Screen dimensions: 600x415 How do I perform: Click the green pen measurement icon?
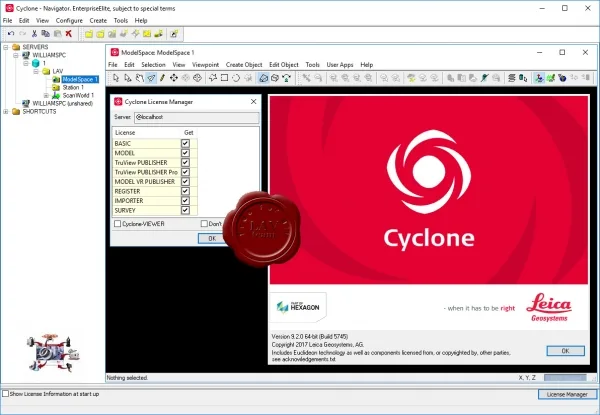pos(484,78)
